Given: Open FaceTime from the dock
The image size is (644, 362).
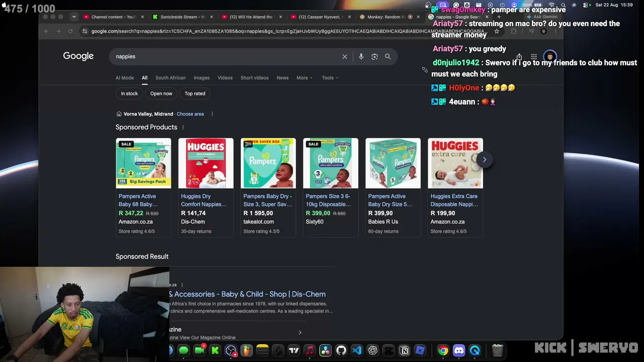Looking at the screenshot, I should [x=199, y=350].
